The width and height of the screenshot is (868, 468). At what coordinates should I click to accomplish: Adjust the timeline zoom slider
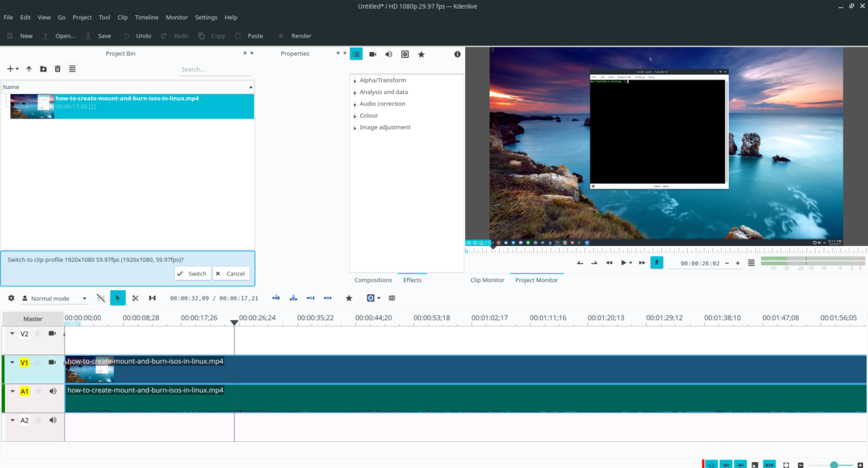click(x=834, y=465)
